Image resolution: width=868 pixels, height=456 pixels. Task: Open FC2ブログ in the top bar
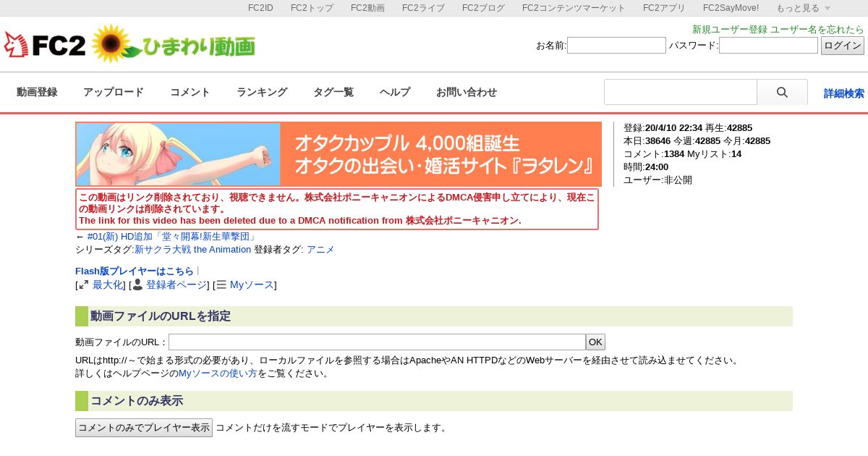[483, 8]
